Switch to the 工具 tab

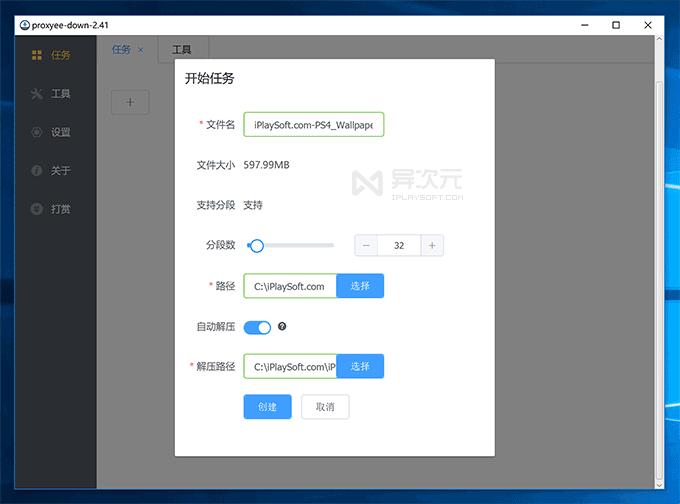(182, 49)
